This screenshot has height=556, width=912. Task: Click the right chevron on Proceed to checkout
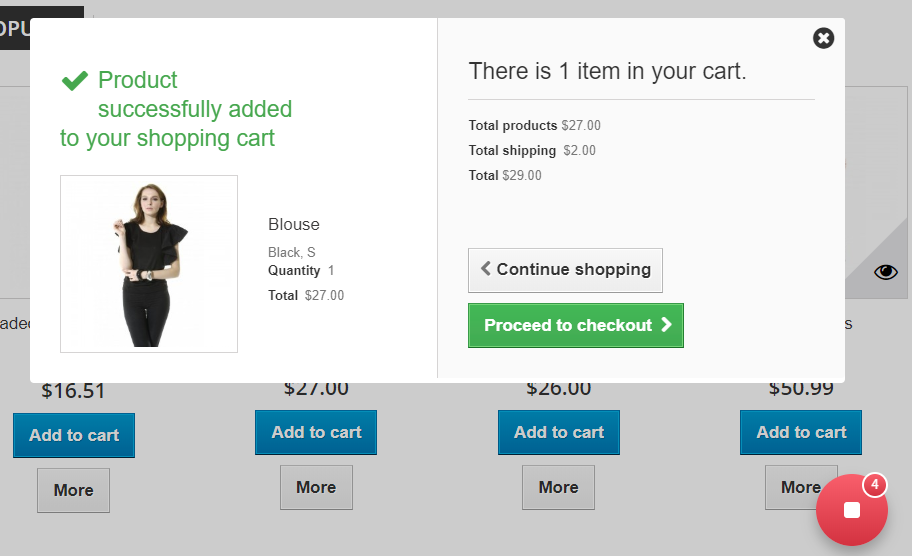pos(667,325)
